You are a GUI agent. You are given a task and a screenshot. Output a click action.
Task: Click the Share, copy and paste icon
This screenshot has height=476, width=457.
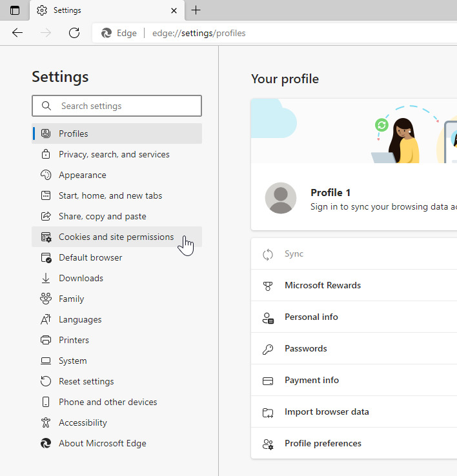(46, 216)
